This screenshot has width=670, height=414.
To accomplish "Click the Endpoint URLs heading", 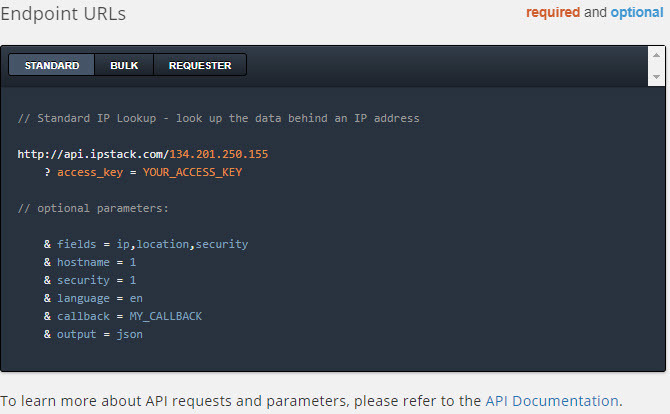I will coord(63,14).
